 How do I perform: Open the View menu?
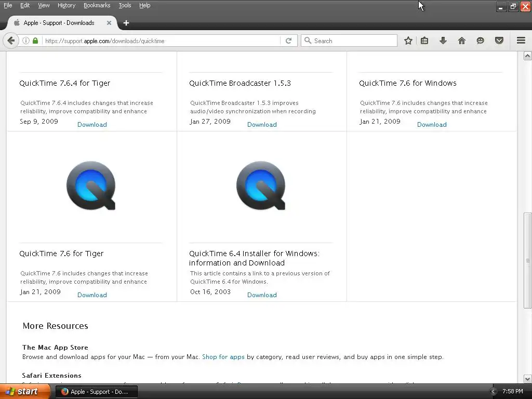pyautogui.click(x=44, y=5)
